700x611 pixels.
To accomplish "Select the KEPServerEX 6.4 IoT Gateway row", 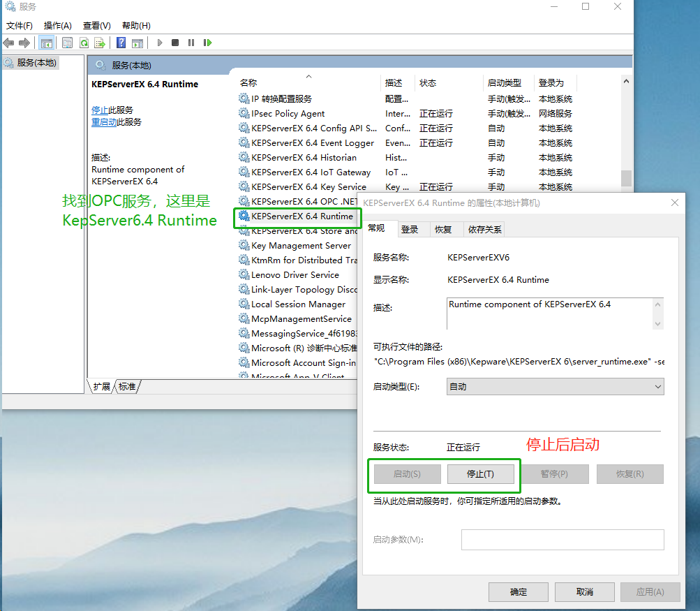I will (x=405, y=172).
